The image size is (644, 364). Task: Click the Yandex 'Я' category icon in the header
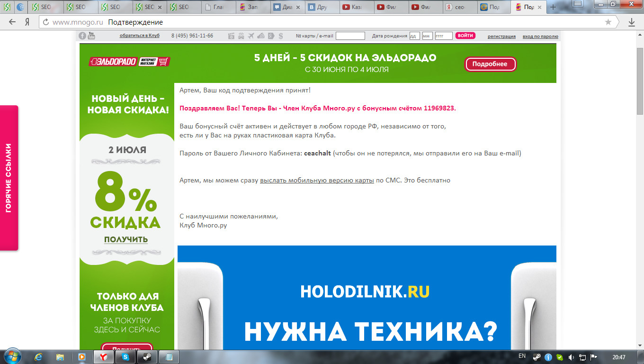271,36
